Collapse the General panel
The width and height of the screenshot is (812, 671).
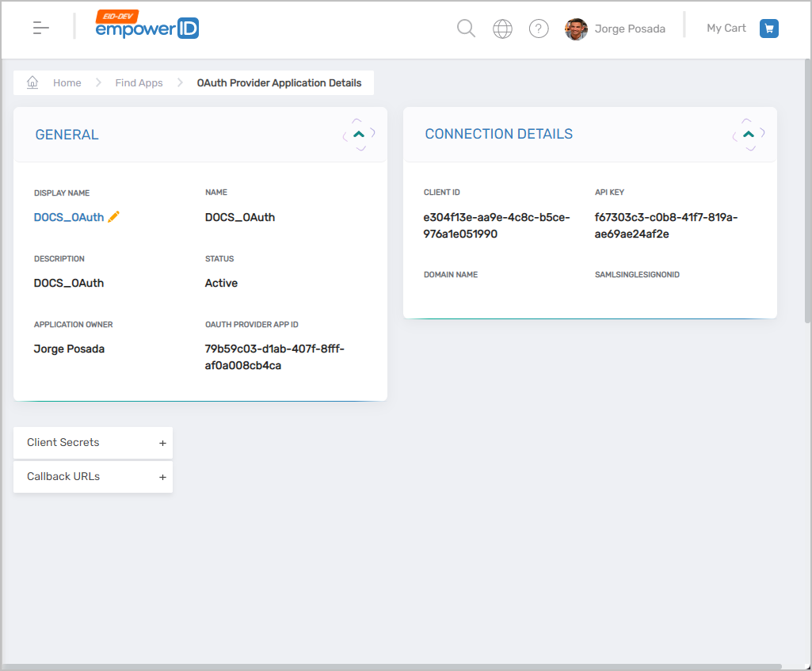pyautogui.click(x=359, y=135)
